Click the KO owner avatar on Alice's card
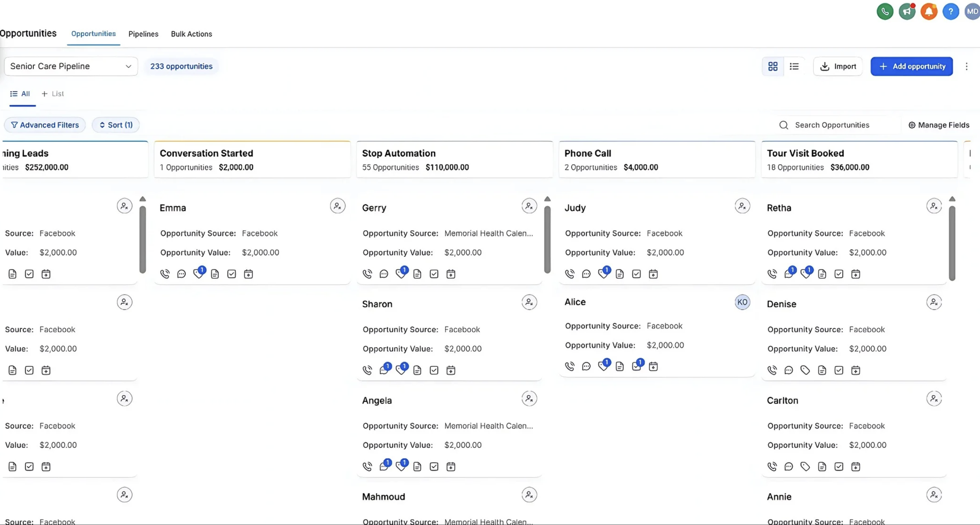980x525 pixels. tap(742, 302)
